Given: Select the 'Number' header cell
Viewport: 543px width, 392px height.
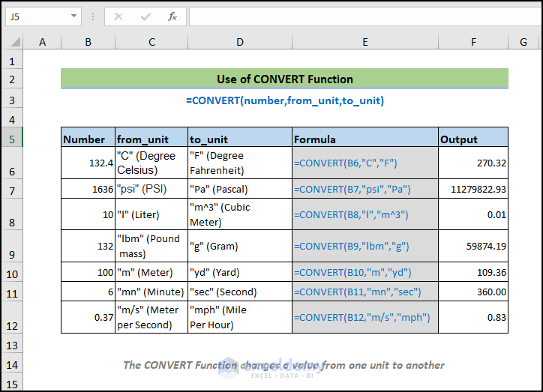Looking at the screenshot, I should coord(88,137).
